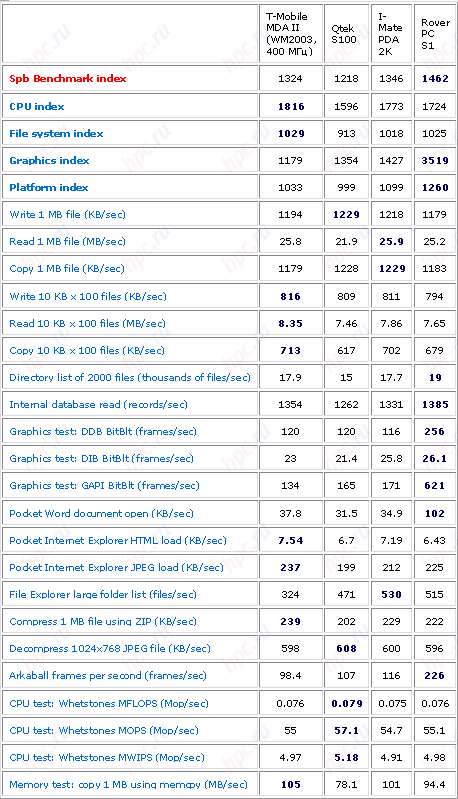This screenshot has height=799, width=458.
Task: Select value 57.1 in Whetstones MOPS row
Action: point(346,731)
